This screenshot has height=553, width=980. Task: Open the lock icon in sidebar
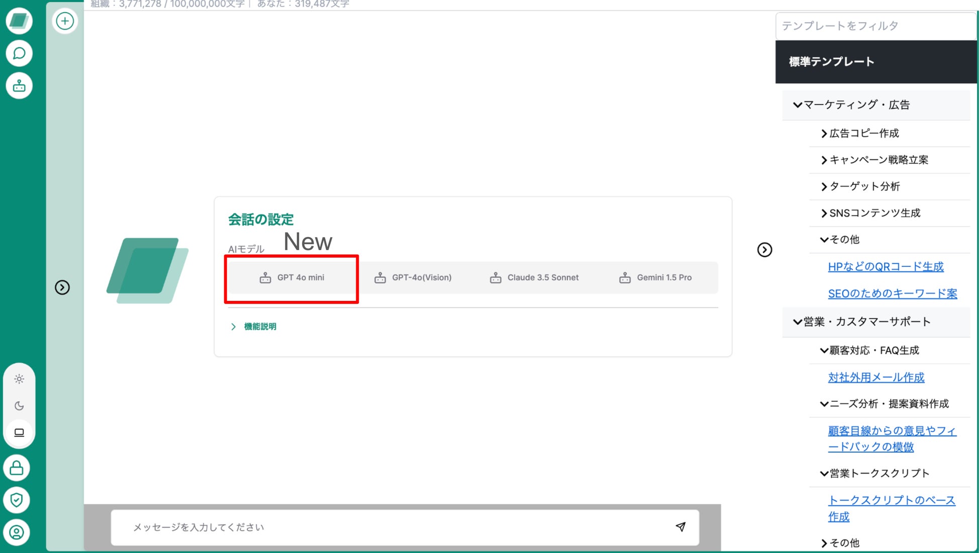(x=17, y=468)
